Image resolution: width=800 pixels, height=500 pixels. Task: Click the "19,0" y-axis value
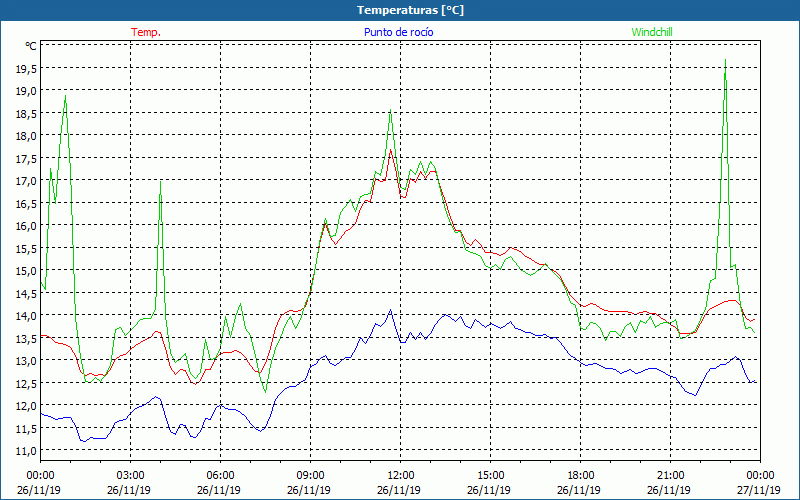[27, 91]
